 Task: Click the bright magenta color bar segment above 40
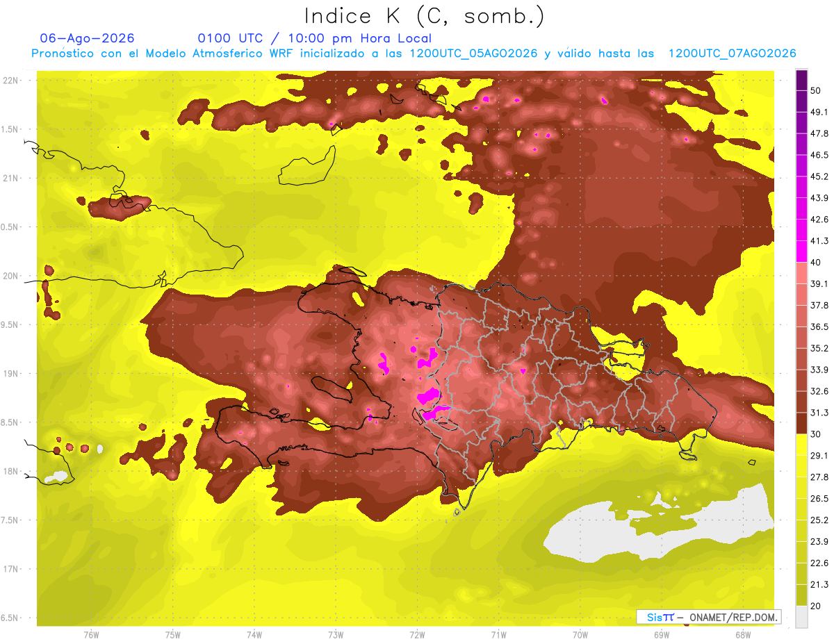[x=801, y=251]
